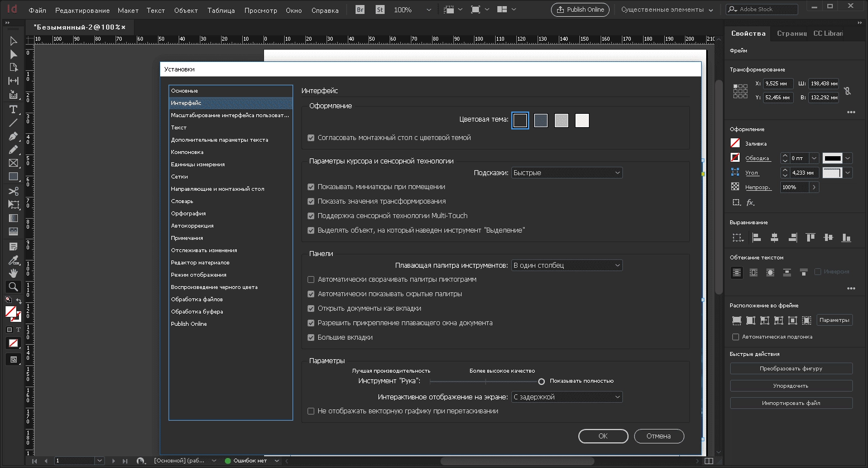Select the Direct Selection tool
868x468 pixels.
coord(13,54)
